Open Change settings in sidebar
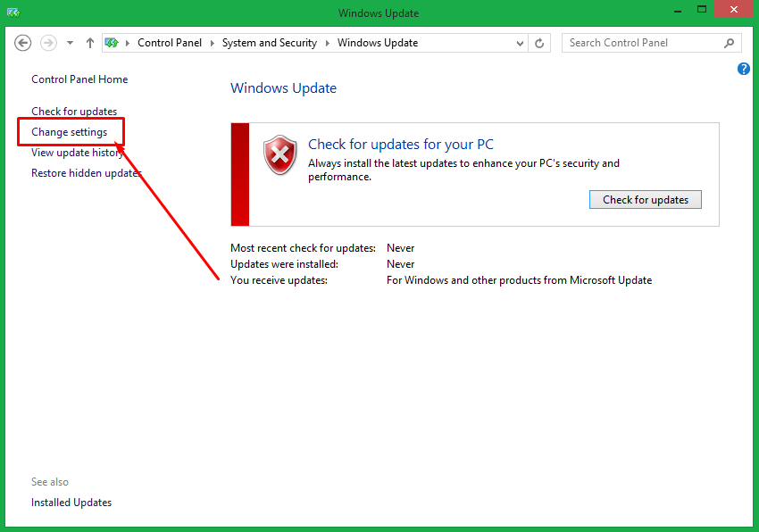This screenshot has width=759, height=532. 70,132
